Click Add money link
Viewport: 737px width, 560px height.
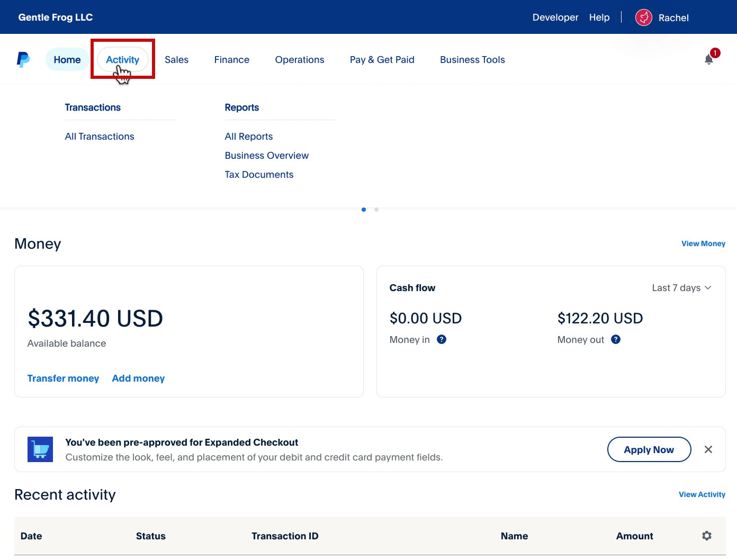tap(138, 378)
